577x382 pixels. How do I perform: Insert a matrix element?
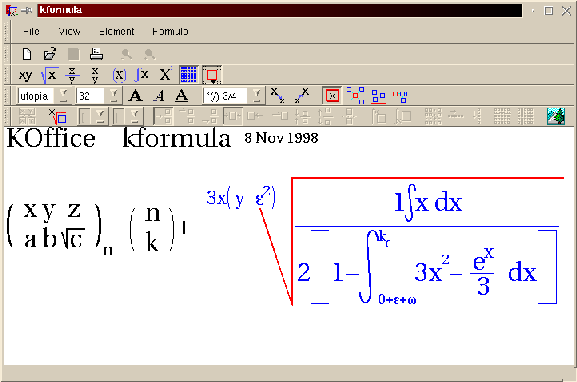[188, 75]
